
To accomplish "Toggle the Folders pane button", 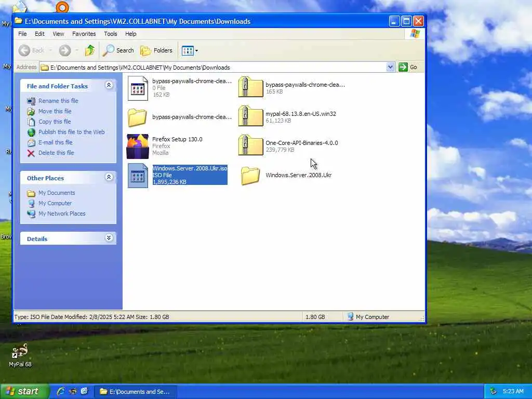I will [156, 50].
